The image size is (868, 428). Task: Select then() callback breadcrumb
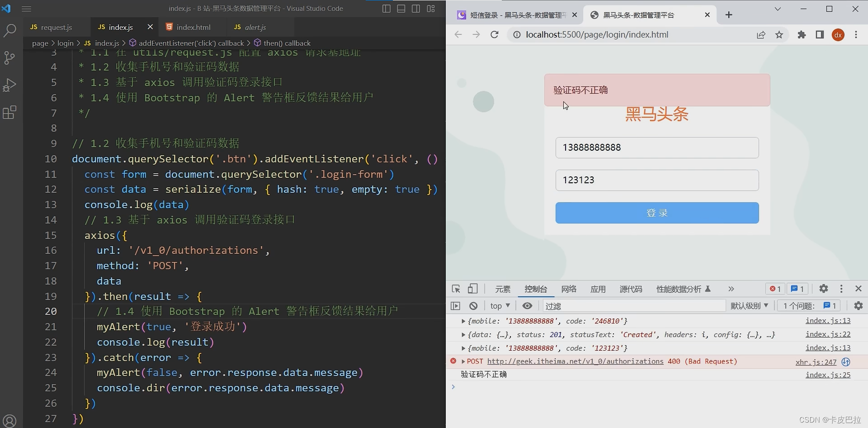tap(282, 43)
